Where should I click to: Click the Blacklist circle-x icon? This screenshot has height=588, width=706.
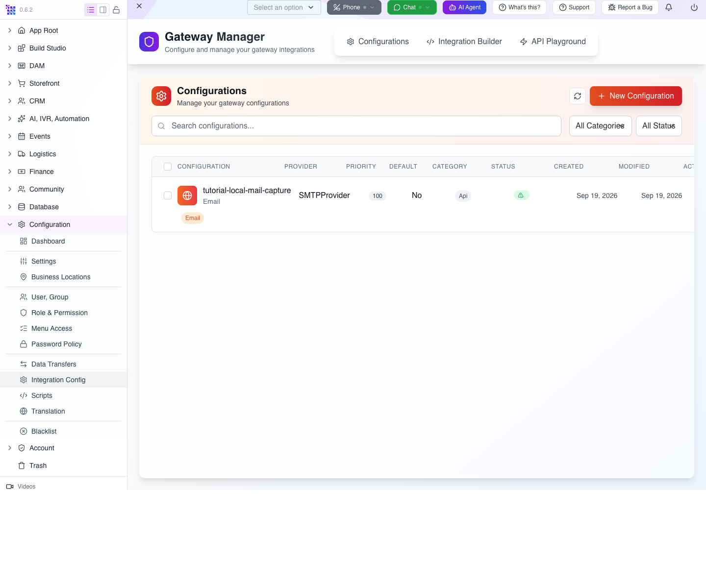(x=24, y=431)
